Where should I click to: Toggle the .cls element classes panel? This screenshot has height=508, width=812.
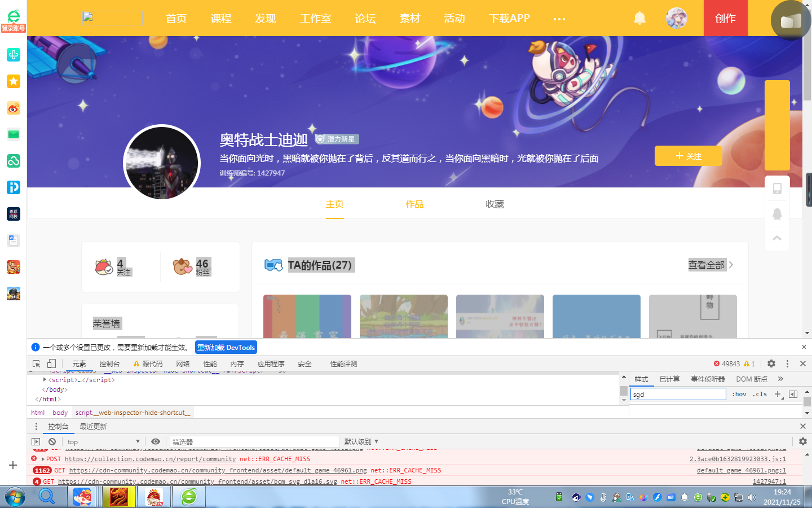(760, 394)
